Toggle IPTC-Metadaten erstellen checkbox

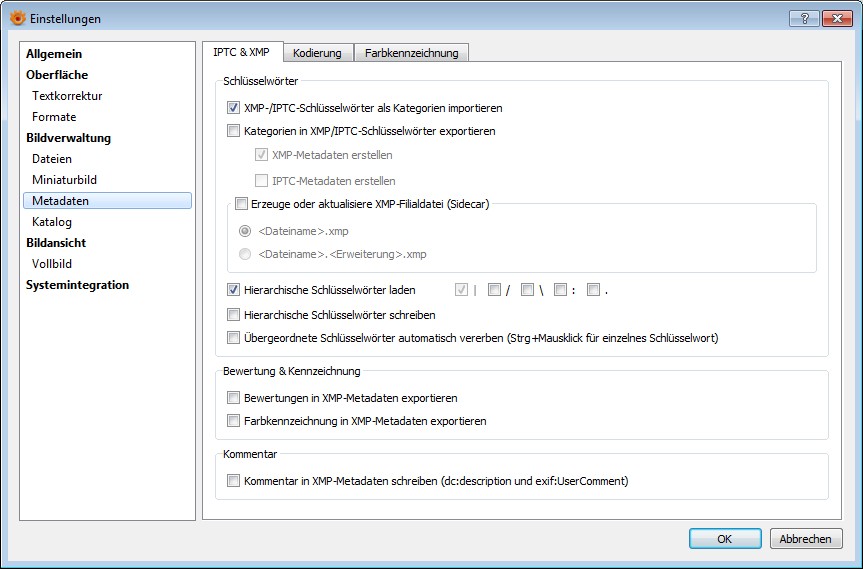261,180
